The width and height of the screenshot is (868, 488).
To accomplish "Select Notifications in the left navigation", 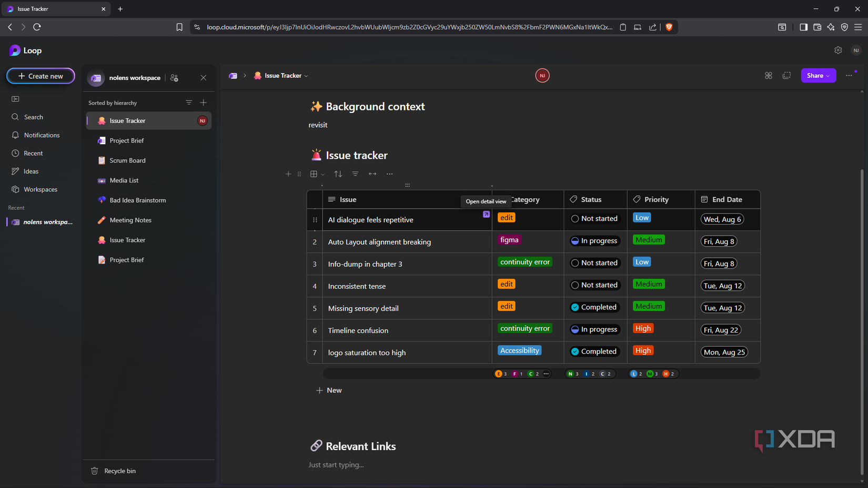I will click(42, 135).
